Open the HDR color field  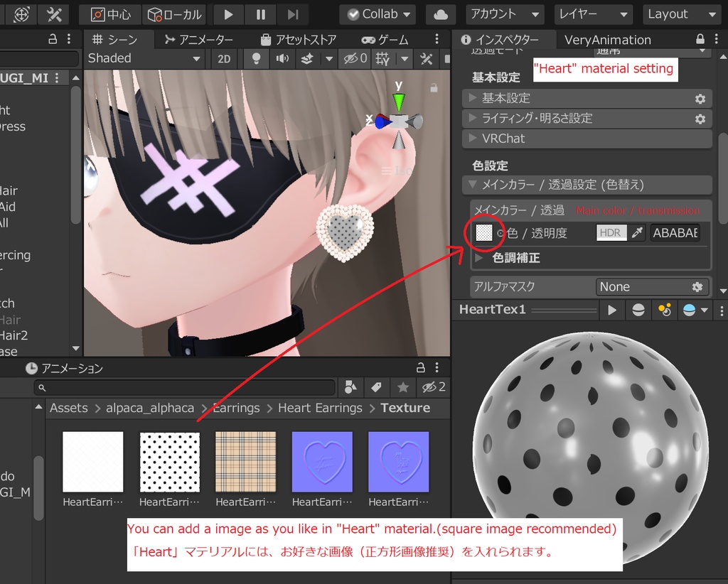611,232
